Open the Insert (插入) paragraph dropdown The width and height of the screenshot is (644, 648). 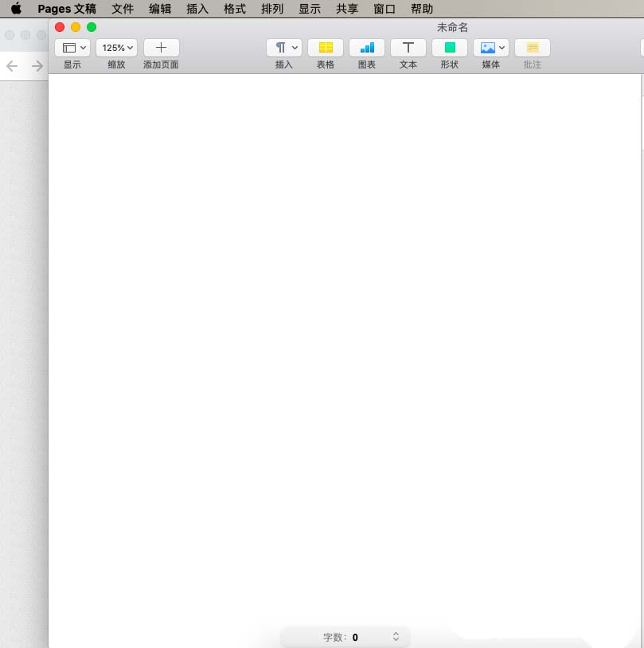coord(284,48)
